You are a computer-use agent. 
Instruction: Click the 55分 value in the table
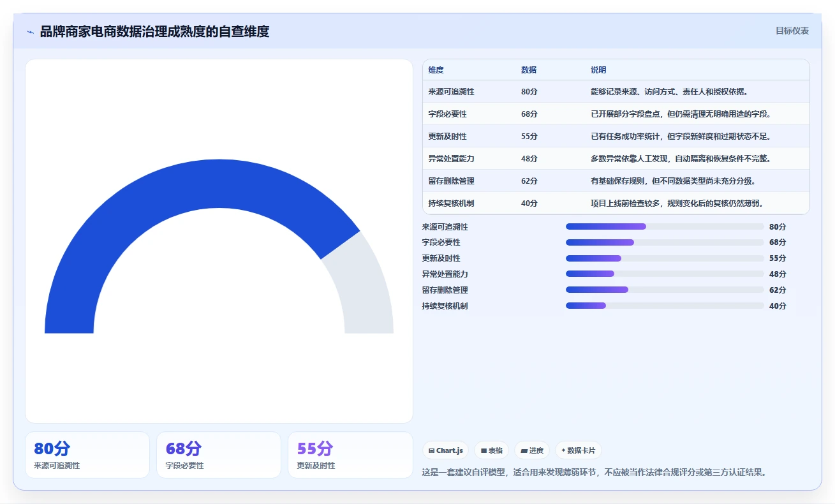coord(529,137)
